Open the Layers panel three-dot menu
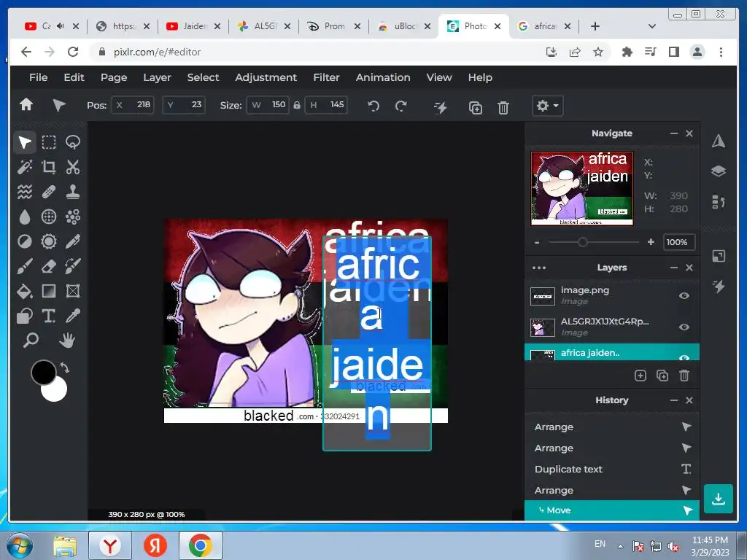Screen dimensions: 747x560 tap(539, 268)
